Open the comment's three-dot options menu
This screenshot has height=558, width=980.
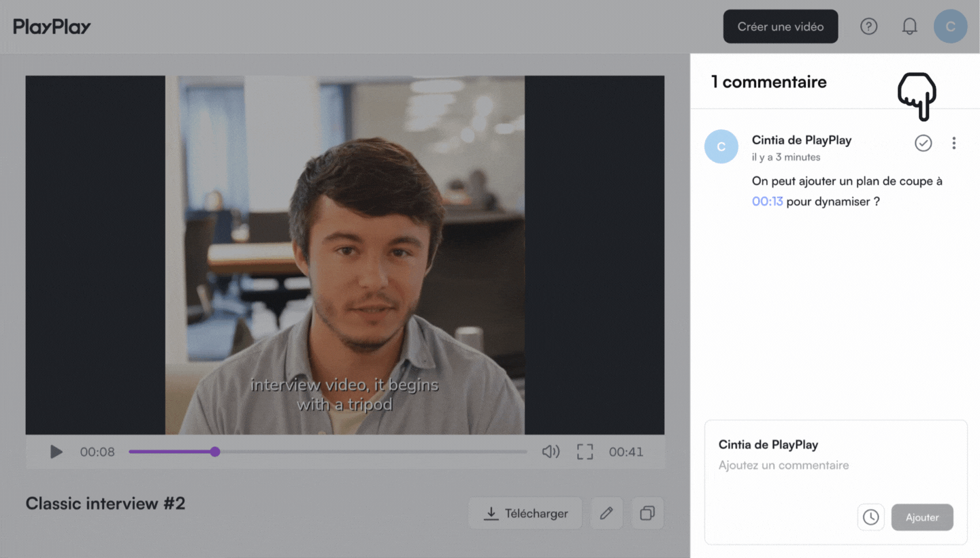click(x=953, y=143)
